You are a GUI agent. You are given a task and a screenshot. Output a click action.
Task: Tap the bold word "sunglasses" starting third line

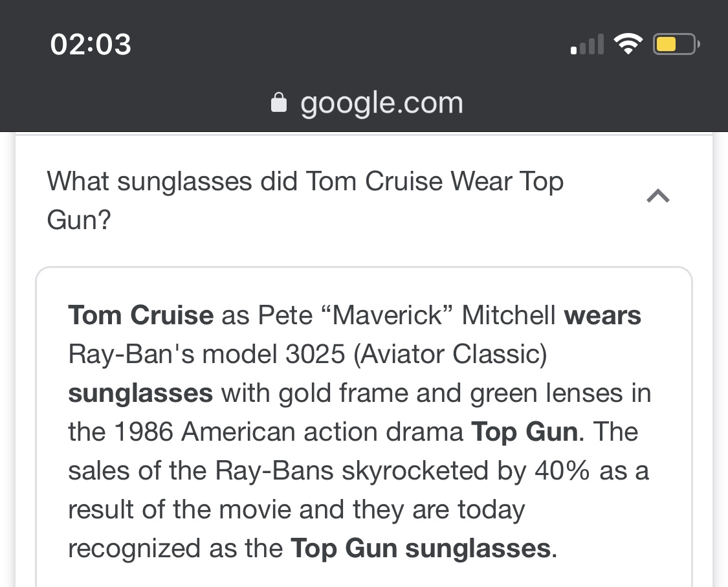coord(140,393)
